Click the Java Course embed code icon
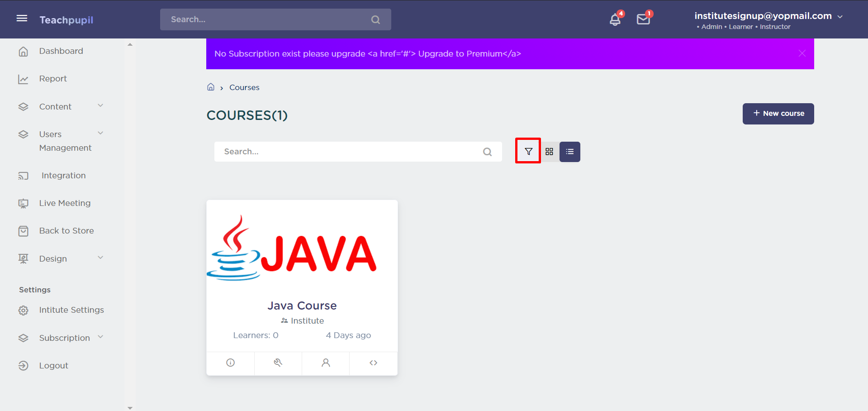 click(373, 363)
